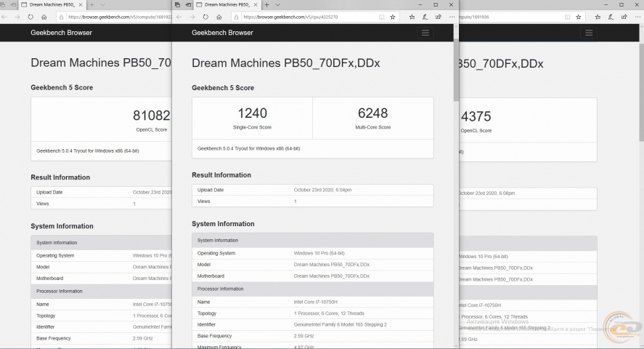644x349 pixels.
Task: Refresh the page in the left window
Action: (x=30, y=17)
